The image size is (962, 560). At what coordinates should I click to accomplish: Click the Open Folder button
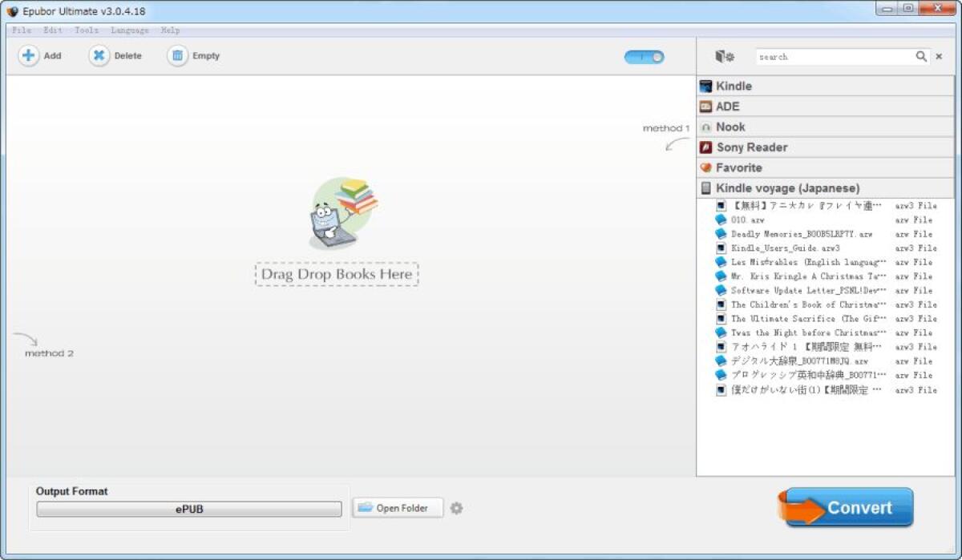(x=398, y=507)
